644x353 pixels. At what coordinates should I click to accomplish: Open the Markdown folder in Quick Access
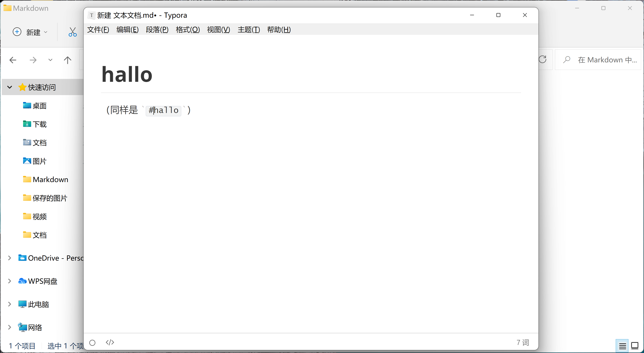[x=51, y=179]
